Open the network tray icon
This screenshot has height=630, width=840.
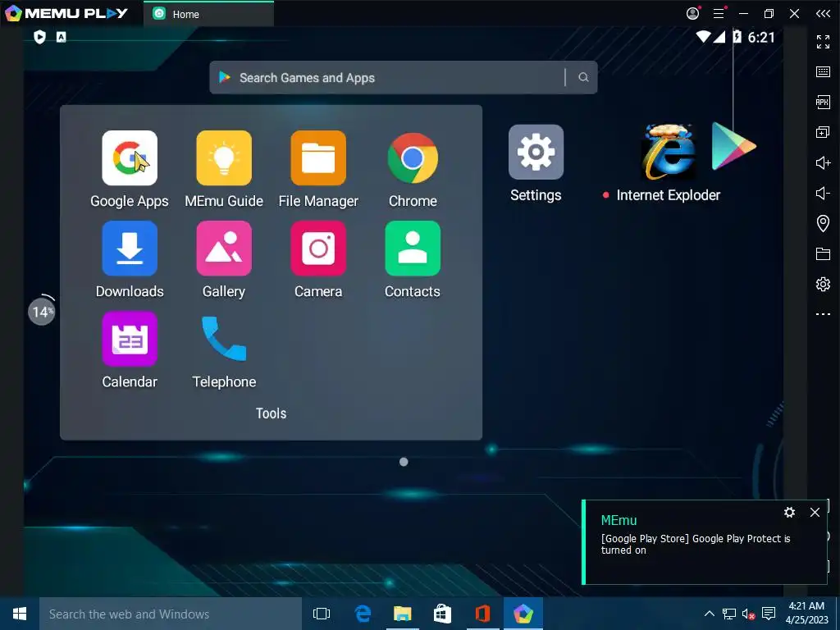[729, 614]
